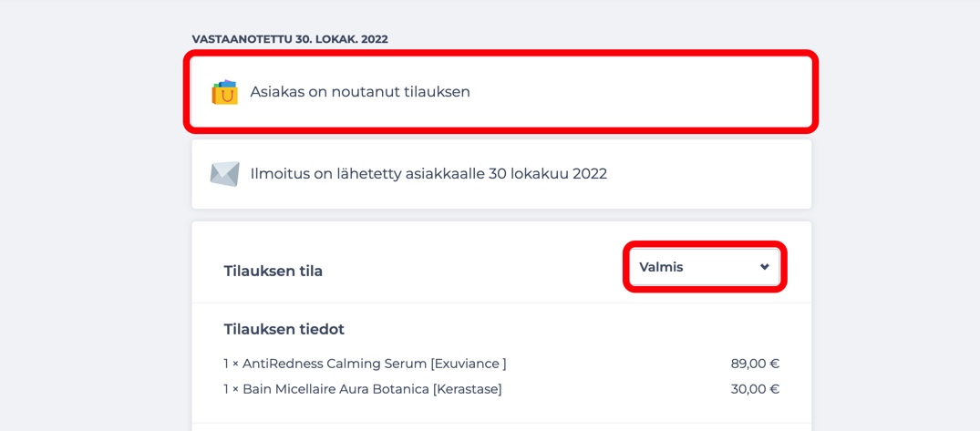This screenshot has width=980, height=431.
Task: Click the shopping bag pickup icon
Action: (225, 92)
